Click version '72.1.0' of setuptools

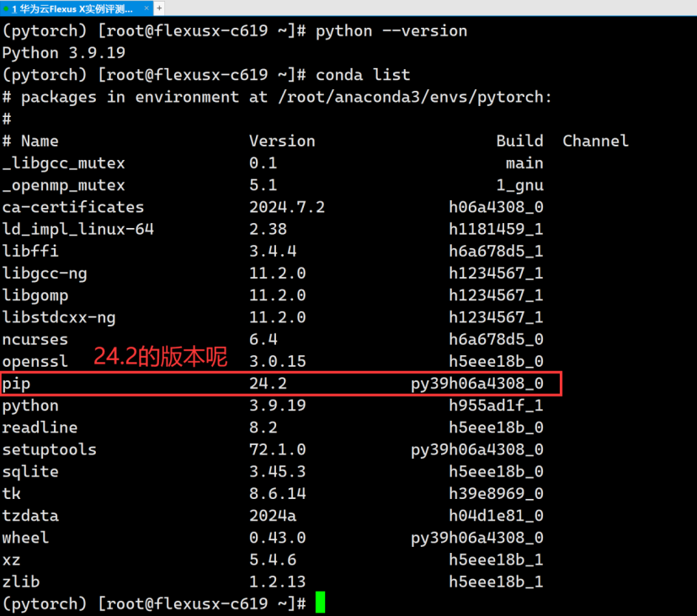pos(278,449)
